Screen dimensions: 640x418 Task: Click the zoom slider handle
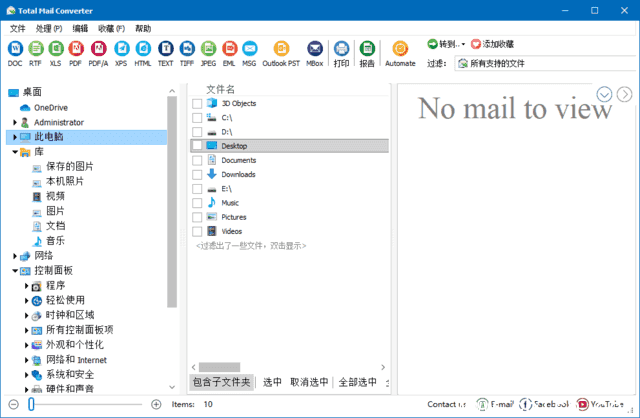click(31, 404)
